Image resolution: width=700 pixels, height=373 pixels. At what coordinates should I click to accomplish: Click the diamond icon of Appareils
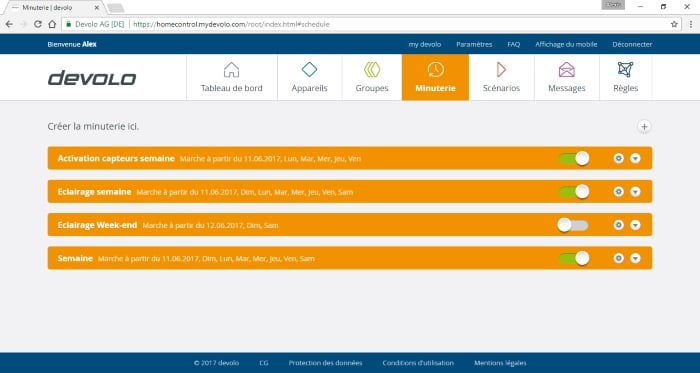(309, 70)
